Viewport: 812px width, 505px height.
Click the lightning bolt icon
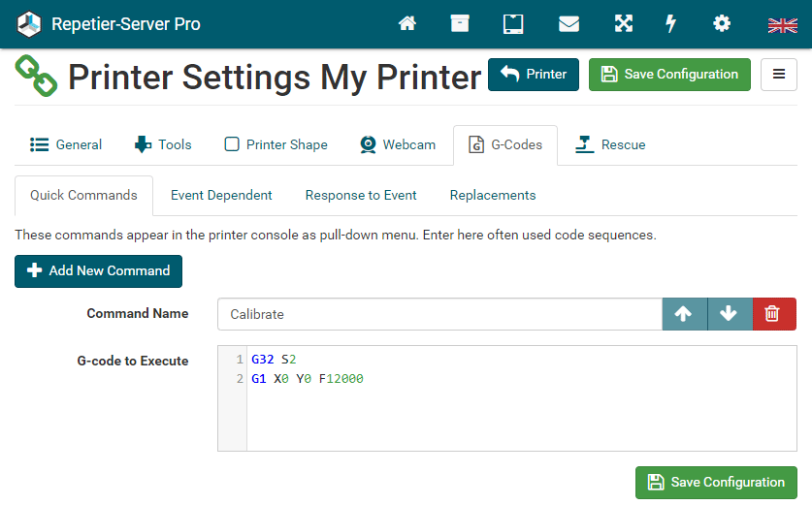(670, 24)
